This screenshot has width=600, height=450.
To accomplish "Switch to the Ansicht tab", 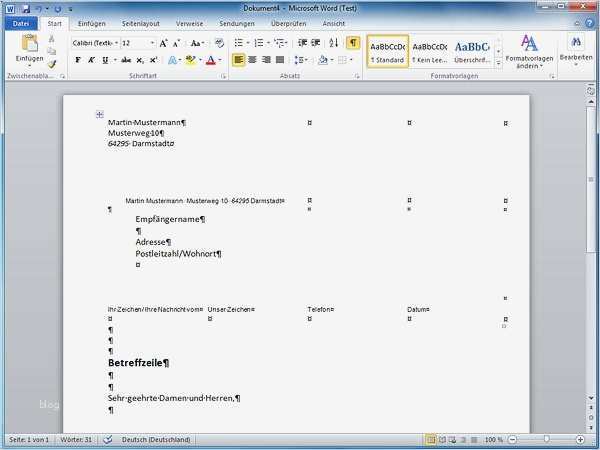I will 334,24.
